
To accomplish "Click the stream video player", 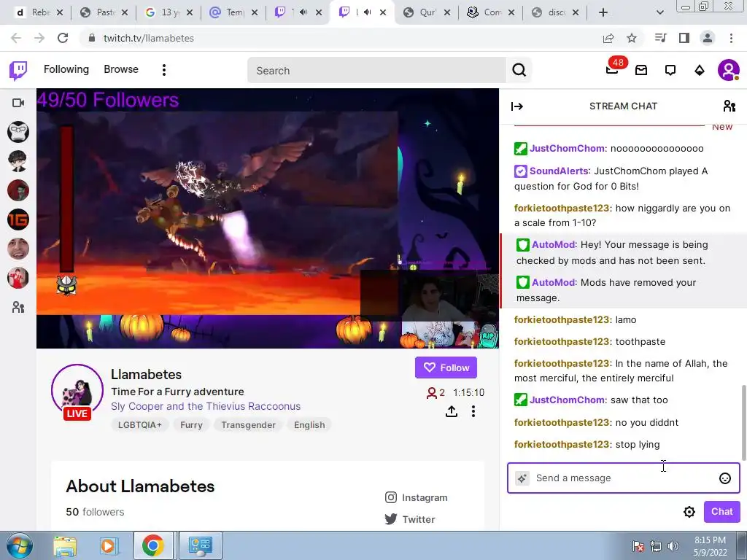I will coord(268,219).
